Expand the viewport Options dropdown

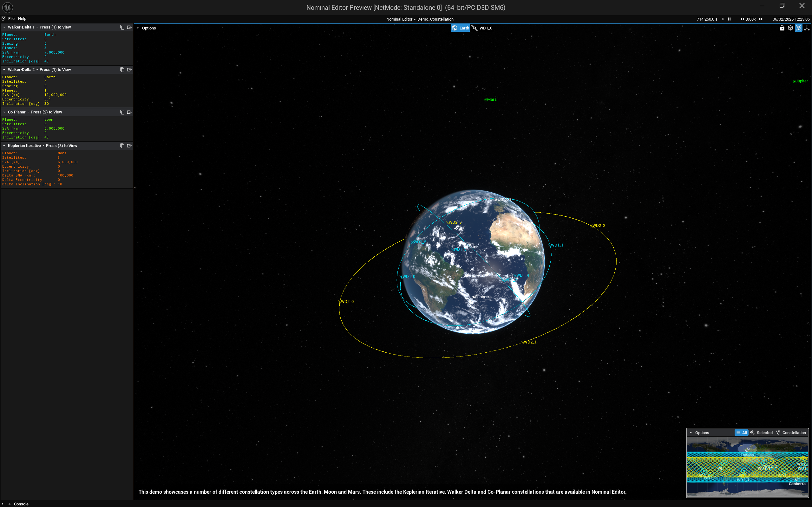coord(146,28)
